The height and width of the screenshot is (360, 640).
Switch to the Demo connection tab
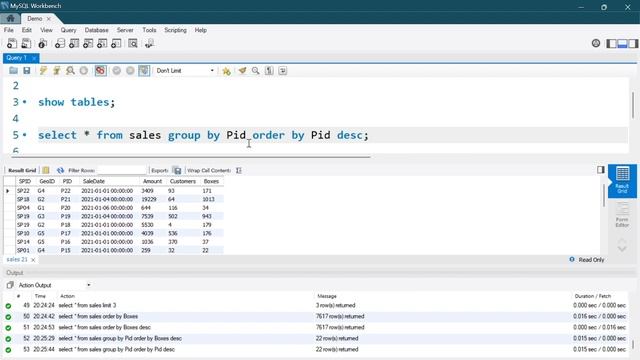(35, 19)
